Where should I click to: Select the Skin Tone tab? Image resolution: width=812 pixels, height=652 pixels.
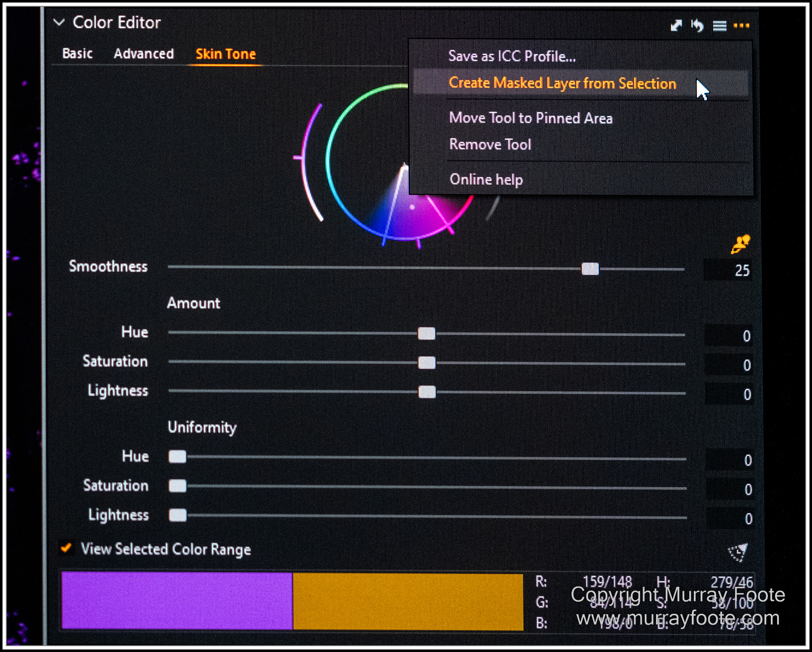click(226, 54)
